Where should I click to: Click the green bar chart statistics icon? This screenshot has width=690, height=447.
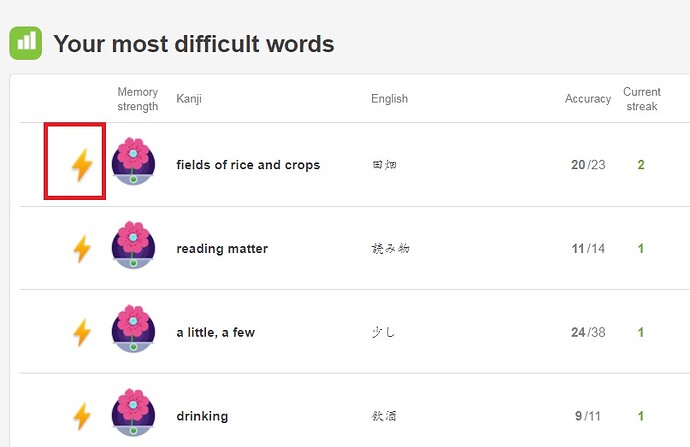coord(26,43)
